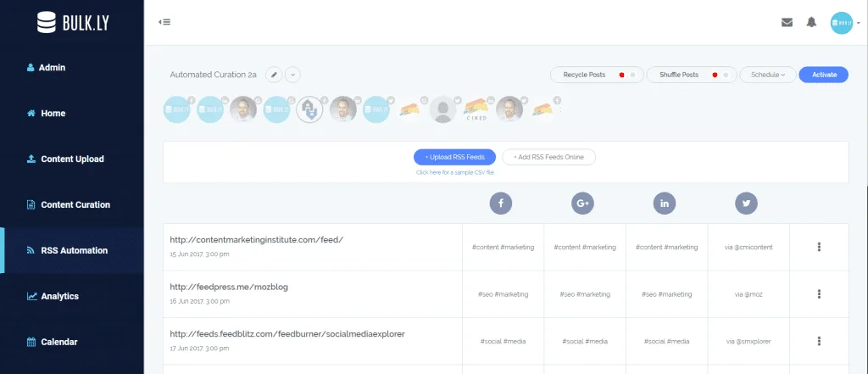Click the Twitter column header icon
Viewport: 868px width, 374px height.
[746, 204]
